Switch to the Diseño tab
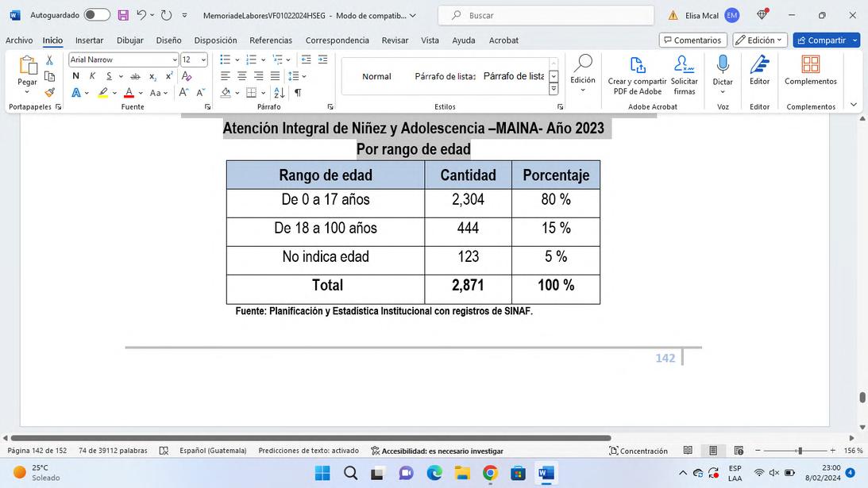Viewport: 868px width, 488px height. click(168, 40)
